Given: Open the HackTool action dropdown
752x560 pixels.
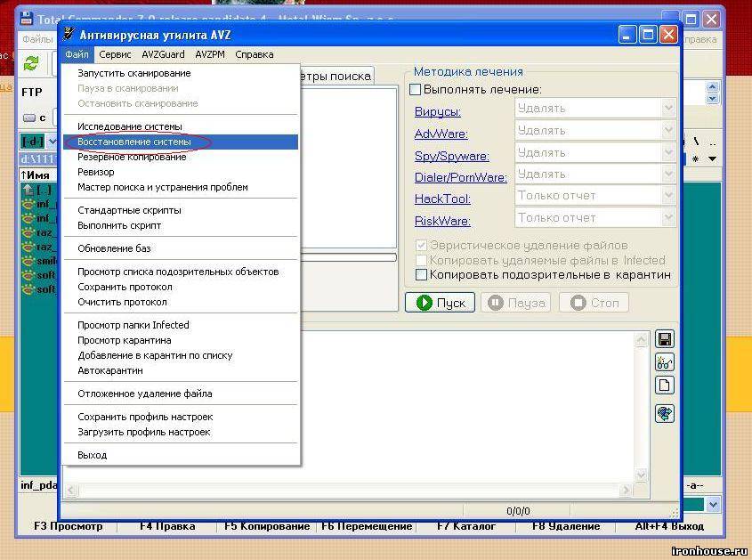Looking at the screenshot, I should point(668,196).
